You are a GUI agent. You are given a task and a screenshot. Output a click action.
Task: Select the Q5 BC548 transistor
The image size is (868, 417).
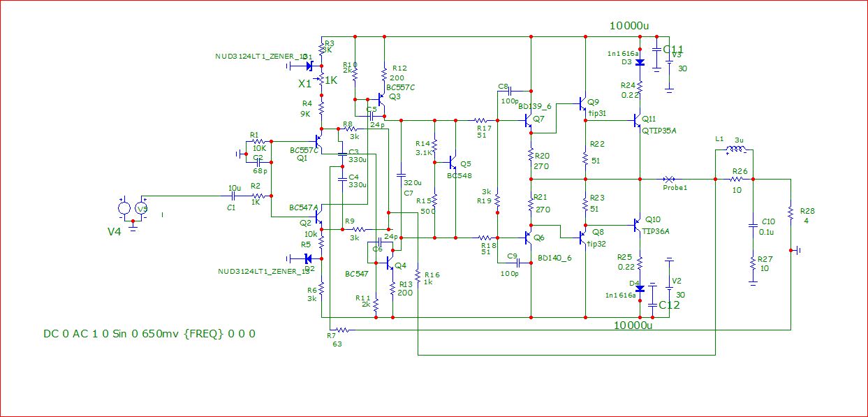453,163
